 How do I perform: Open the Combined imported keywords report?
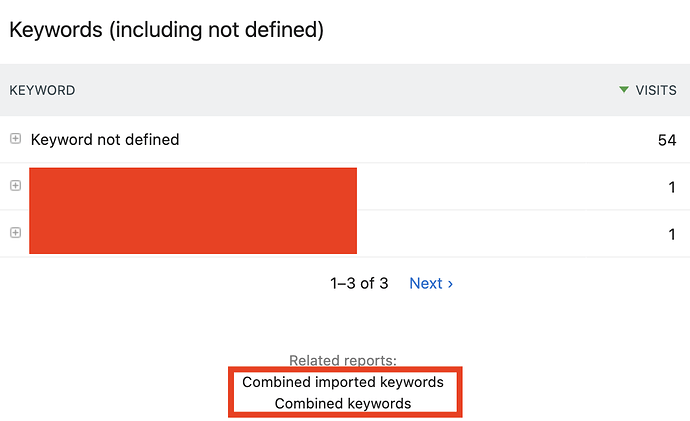343,382
